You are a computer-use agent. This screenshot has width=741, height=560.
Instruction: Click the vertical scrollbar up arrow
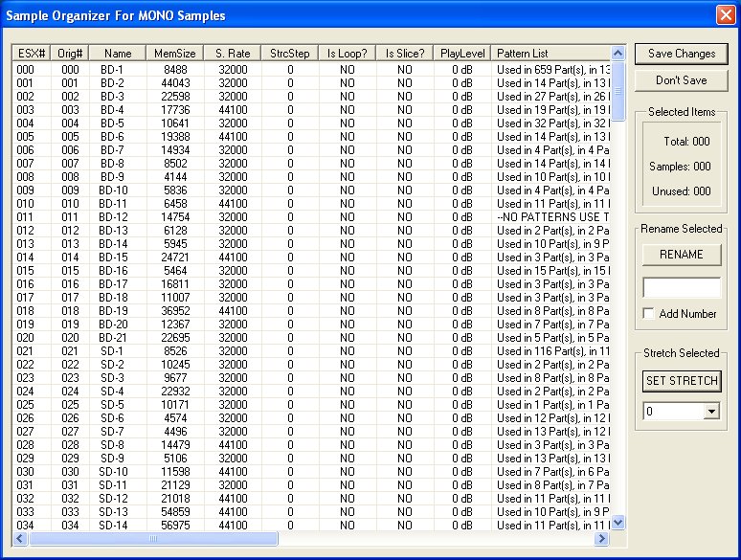617,53
